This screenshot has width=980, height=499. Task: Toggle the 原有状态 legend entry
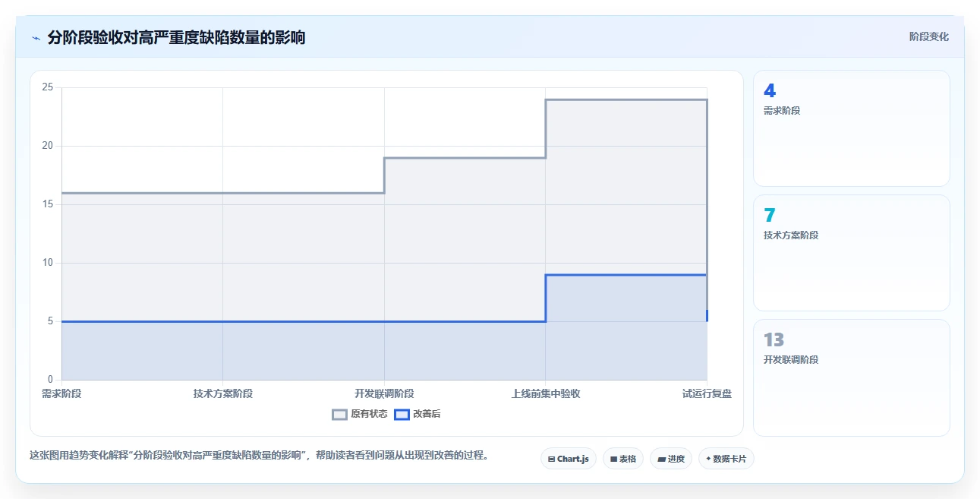[x=360, y=414]
